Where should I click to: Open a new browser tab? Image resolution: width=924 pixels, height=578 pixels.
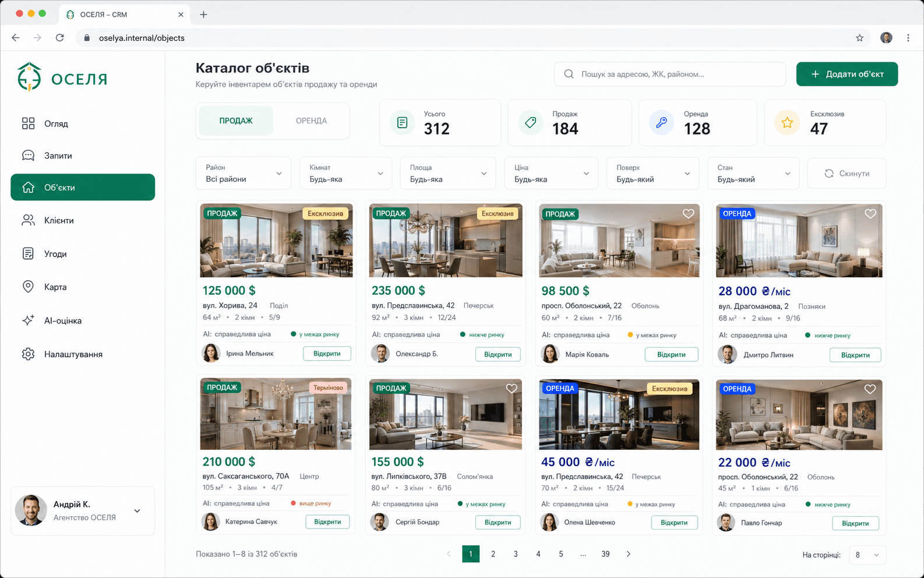[x=203, y=15]
